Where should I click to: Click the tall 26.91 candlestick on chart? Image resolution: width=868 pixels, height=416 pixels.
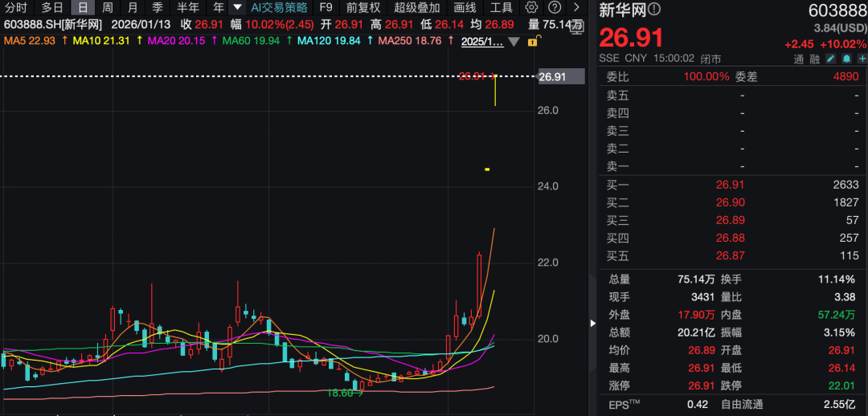(x=495, y=90)
